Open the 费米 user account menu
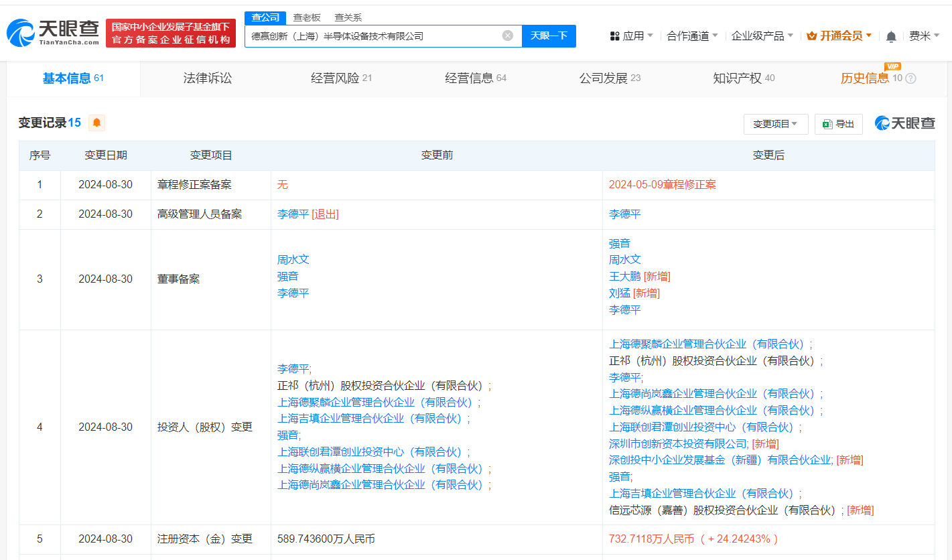Screen dimensions: 952x560 click(x=924, y=36)
